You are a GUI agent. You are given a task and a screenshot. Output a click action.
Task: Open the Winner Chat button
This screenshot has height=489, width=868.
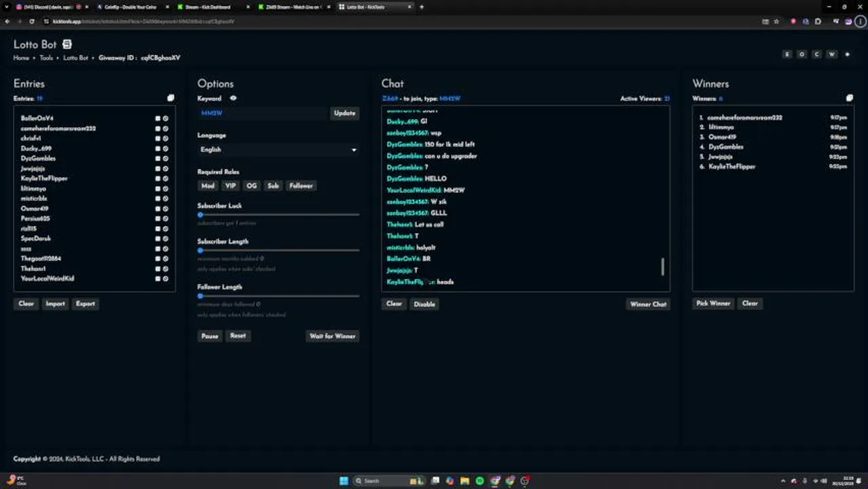pos(648,304)
